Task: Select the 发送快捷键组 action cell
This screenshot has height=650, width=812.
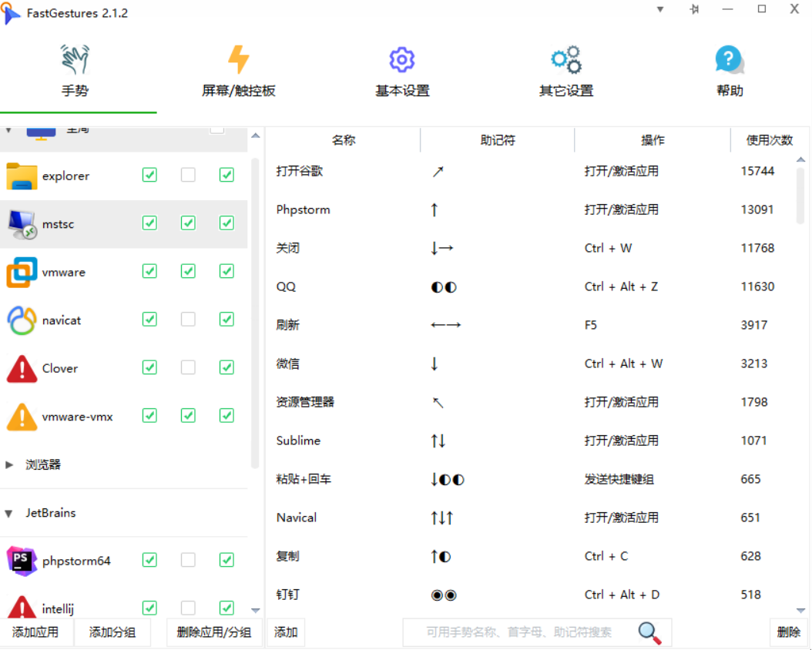Action: [619, 479]
